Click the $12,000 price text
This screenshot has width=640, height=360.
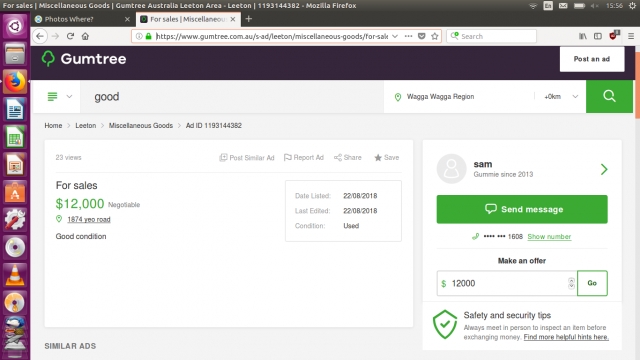pos(80,203)
